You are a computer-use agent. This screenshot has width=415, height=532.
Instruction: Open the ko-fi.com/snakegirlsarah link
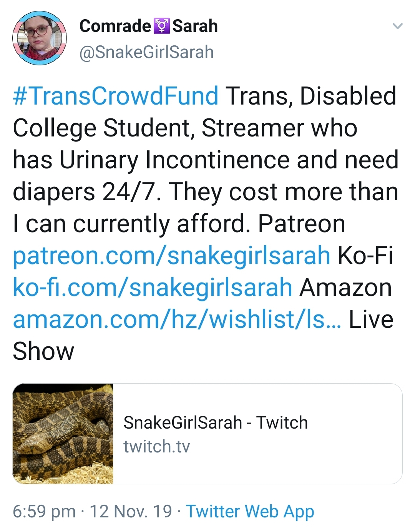(x=153, y=287)
